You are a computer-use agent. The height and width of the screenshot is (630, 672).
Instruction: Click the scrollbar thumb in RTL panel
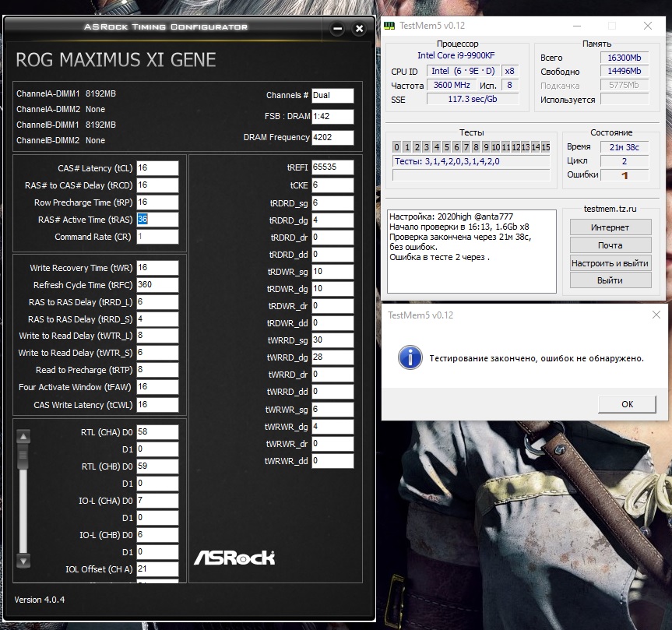[x=23, y=457]
